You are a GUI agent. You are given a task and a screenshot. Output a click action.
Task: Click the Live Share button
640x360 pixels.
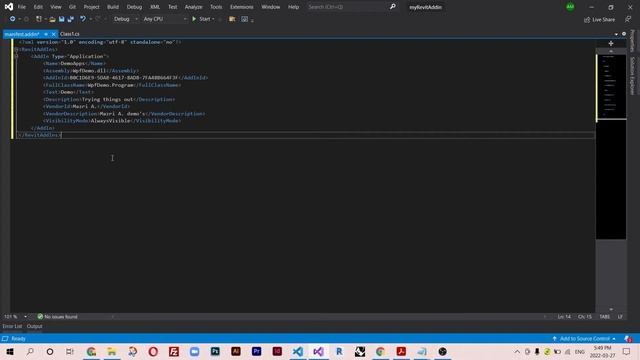(599, 19)
